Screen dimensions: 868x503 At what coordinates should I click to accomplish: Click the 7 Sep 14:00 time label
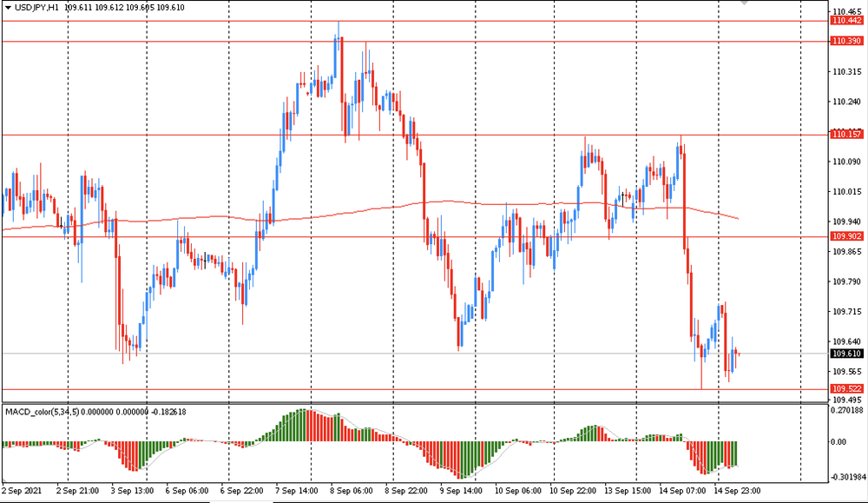pos(297,491)
